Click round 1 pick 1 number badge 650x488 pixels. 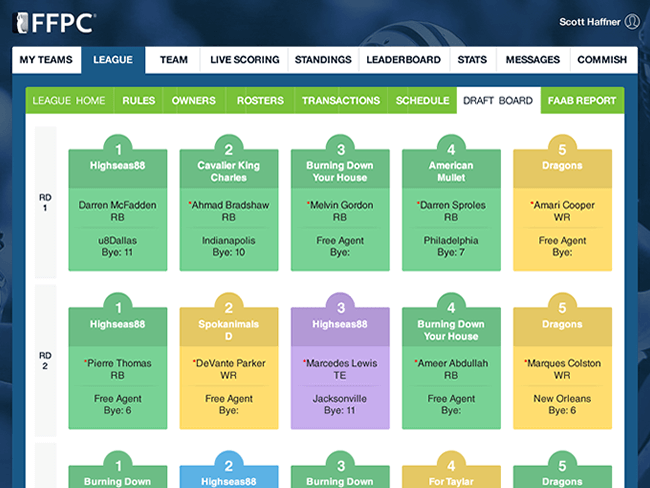click(118, 148)
